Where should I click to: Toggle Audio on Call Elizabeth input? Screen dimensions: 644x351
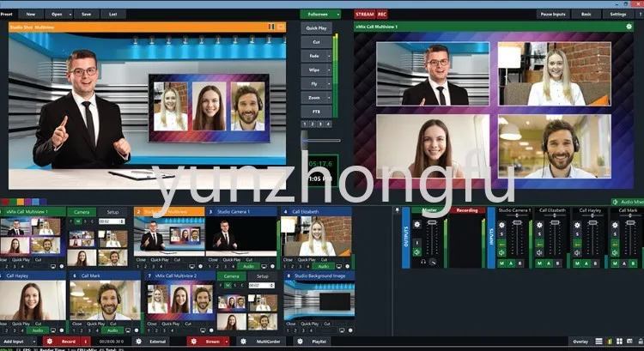[x=323, y=266]
